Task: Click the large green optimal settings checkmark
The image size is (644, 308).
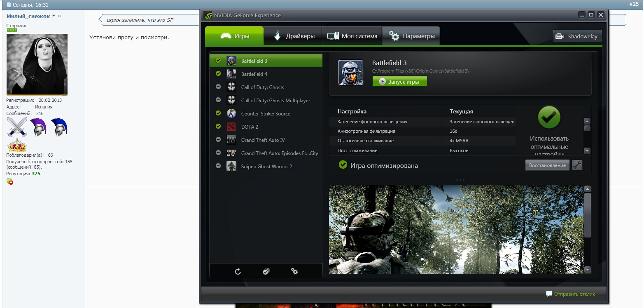Action: pos(549,118)
